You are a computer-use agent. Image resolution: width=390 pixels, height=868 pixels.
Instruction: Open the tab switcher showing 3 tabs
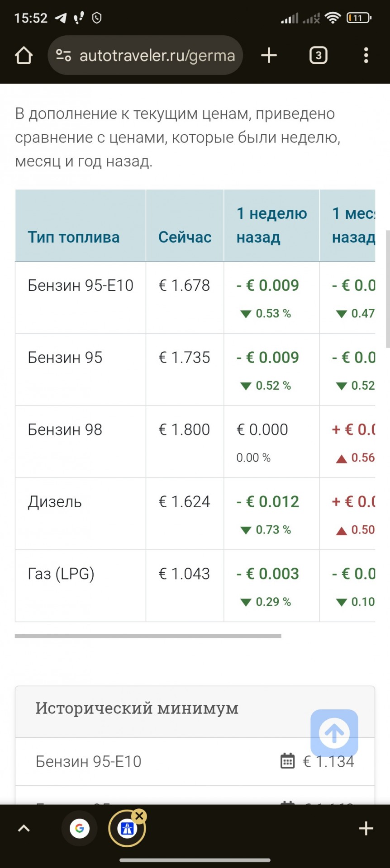coord(318,56)
